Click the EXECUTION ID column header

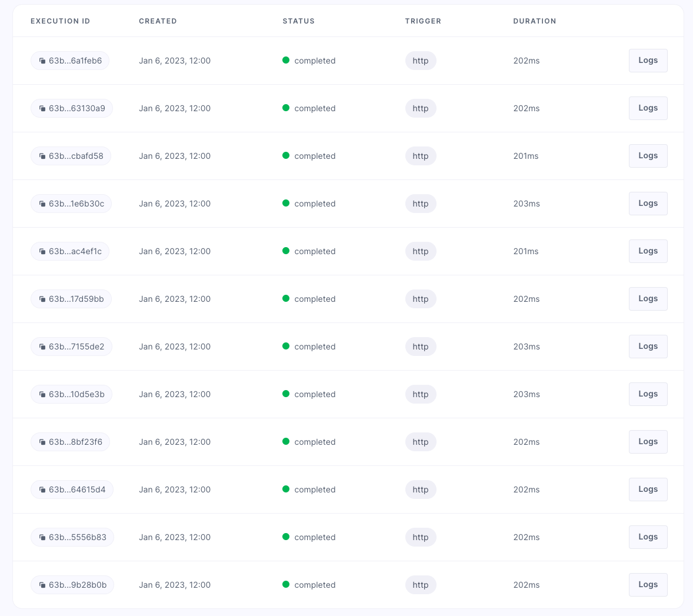click(60, 21)
